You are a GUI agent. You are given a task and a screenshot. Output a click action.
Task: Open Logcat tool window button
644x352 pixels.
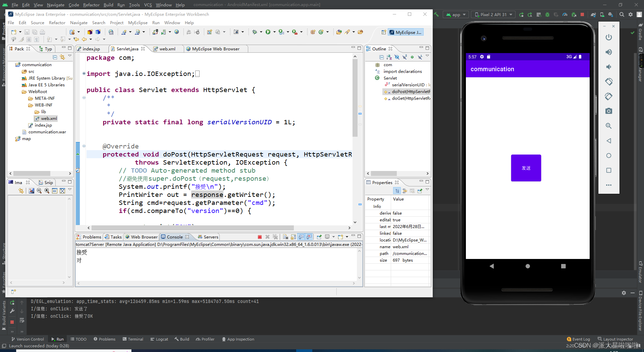pyautogui.click(x=159, y=339)
